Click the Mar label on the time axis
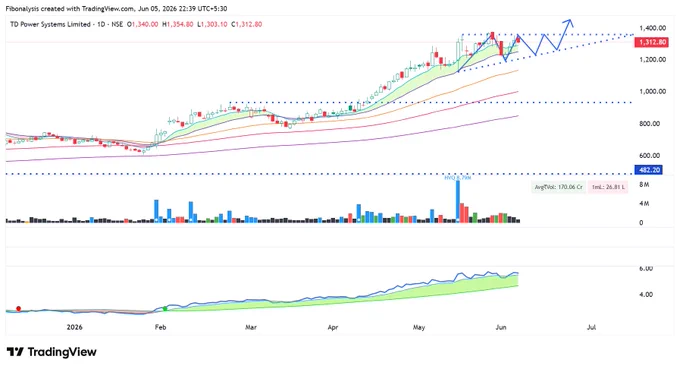This screenshot has width=680, height=369. pos(251,327)
